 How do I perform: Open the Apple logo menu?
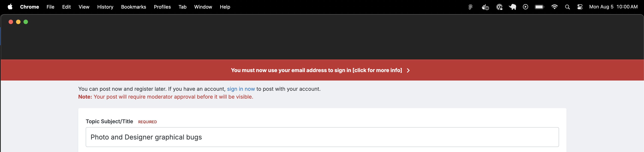pyautogui.click(x=10, y=7)
